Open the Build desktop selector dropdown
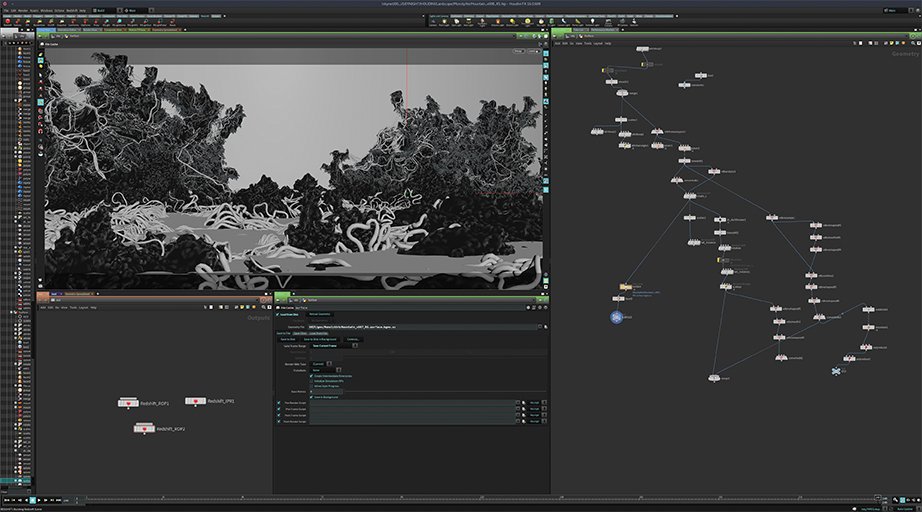 coord(108,11)
